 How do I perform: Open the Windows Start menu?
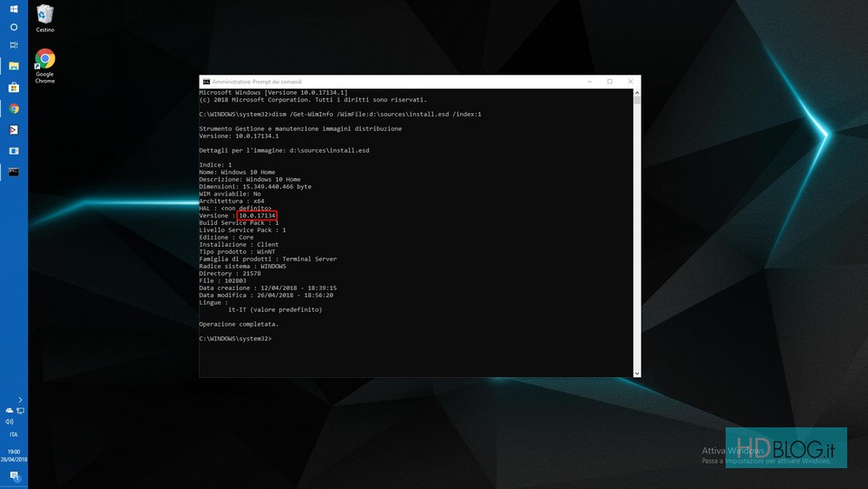(x=13, y=10)
